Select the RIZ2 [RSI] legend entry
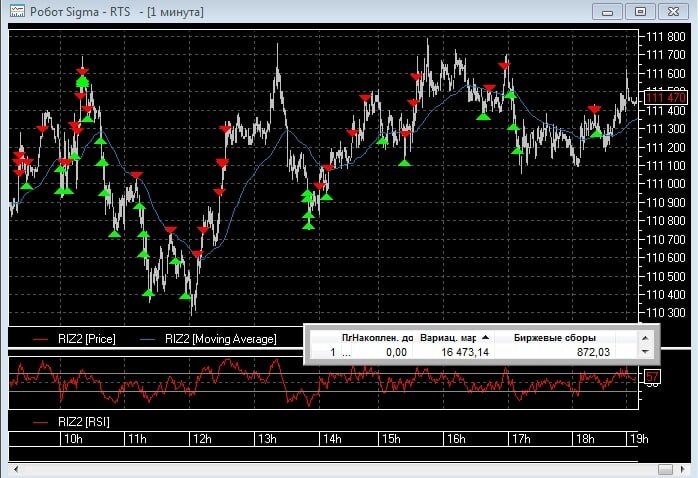This screenshot has width=698, height=478. click(x=71, y=421)
